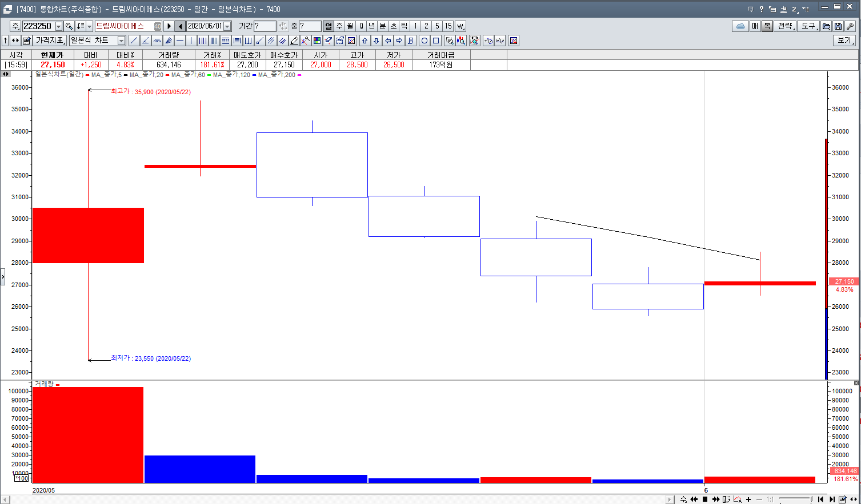
Task: Select the rectangle drawing tool
Action: (435, 41)
